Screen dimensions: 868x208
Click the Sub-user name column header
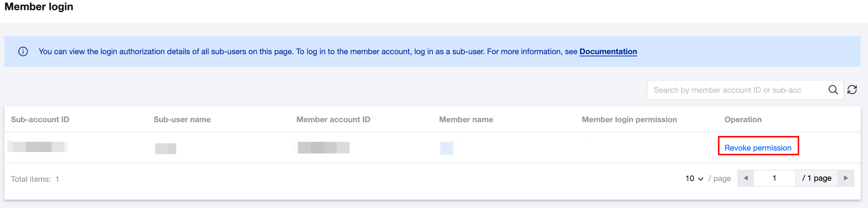pyautogui.click(x=182, y=120)
